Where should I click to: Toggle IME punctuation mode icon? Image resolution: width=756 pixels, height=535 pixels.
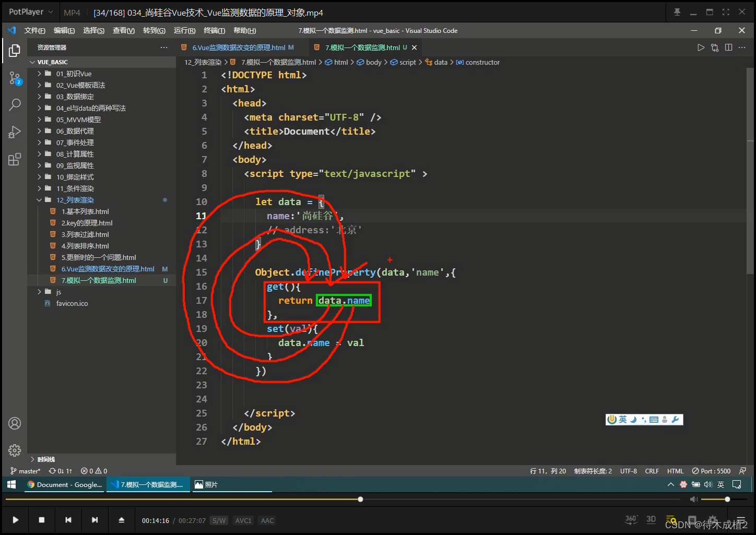[643, 420]
